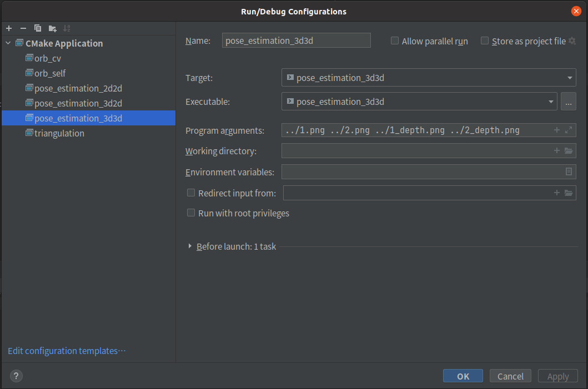The image size is (588, 389).
Task: Remove configuration using the minus icon
Action: (x=23, y=28)
